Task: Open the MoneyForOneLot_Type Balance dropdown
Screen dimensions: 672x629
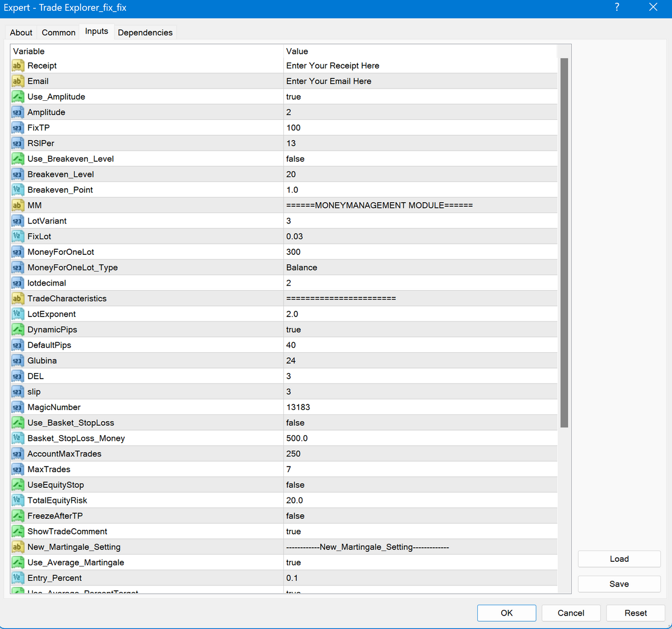Action: [x=420, y=268]
